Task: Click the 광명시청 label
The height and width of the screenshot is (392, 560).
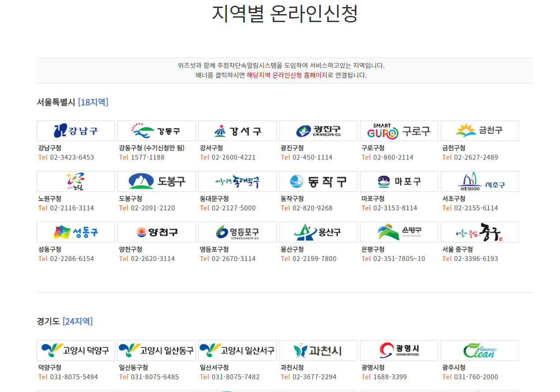Action: coord(373,367)
